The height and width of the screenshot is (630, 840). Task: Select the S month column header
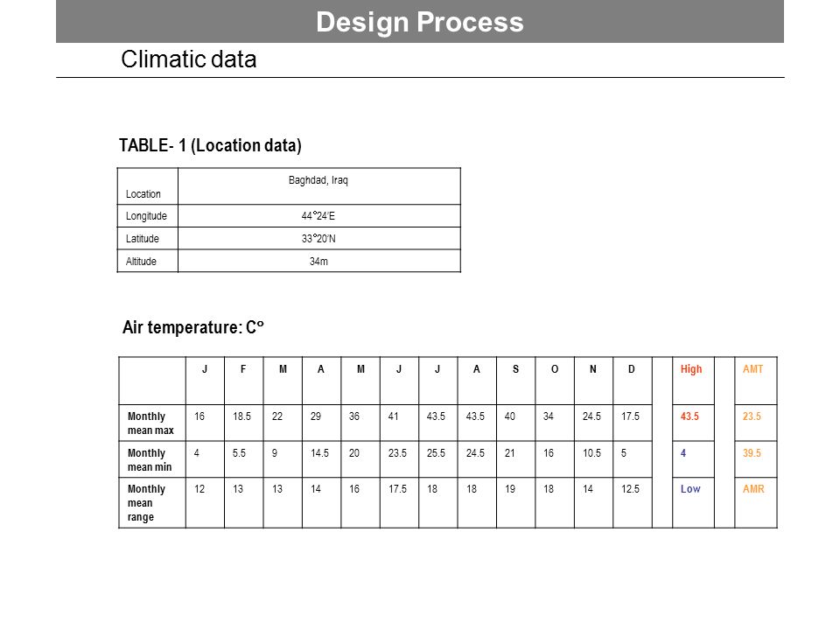tap(516, 381)
